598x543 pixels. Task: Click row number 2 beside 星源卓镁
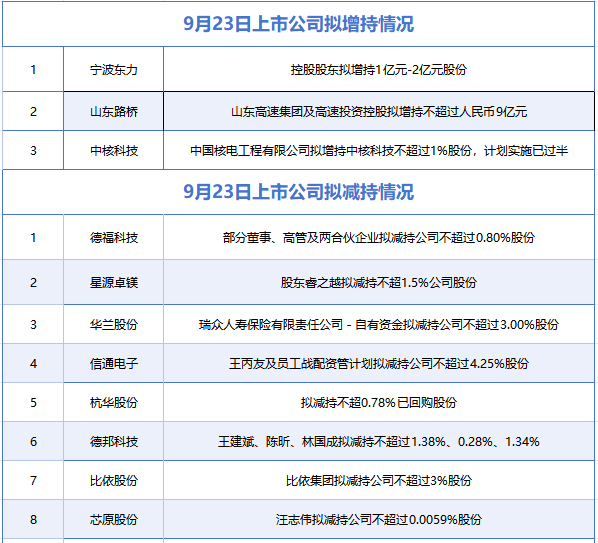33,282
